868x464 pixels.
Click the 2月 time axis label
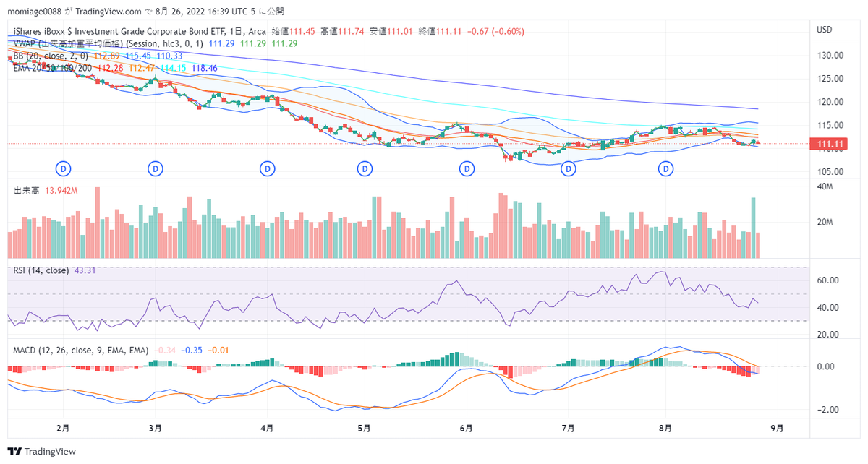click(x=64, y=428)
